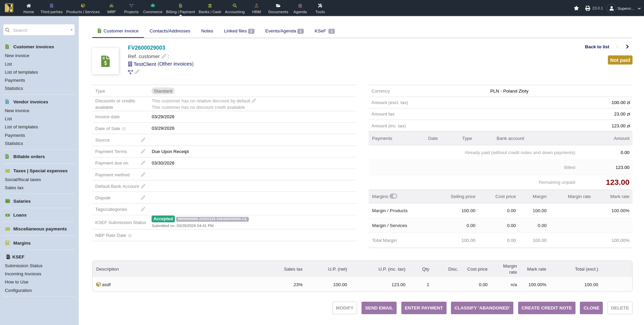The width and height of the screenshot is (644, 325).
Task: Open the Search box dropdown arrow
Action: (x=71, y=30)
